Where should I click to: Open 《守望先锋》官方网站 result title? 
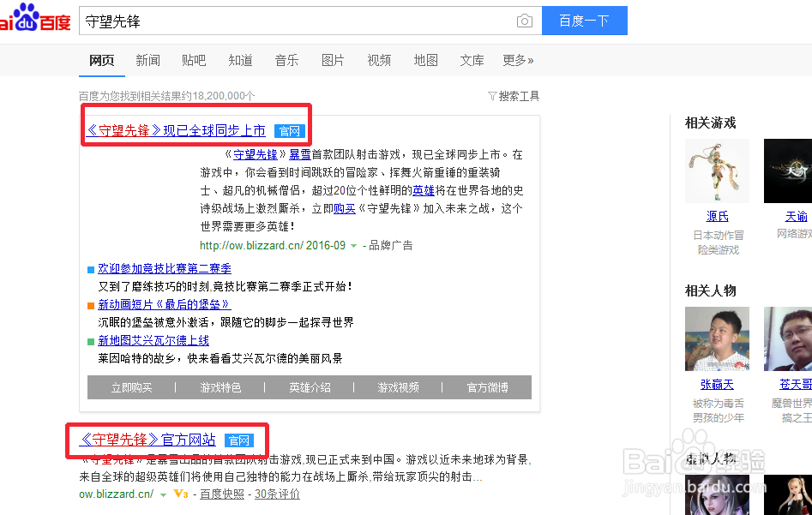[x=147, y=440]
